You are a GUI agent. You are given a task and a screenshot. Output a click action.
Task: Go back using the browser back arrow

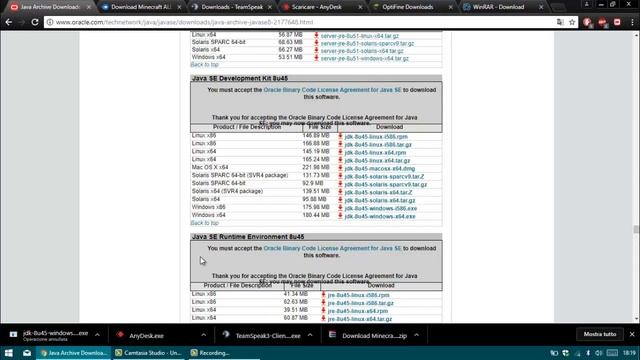[x=9, y=22]
